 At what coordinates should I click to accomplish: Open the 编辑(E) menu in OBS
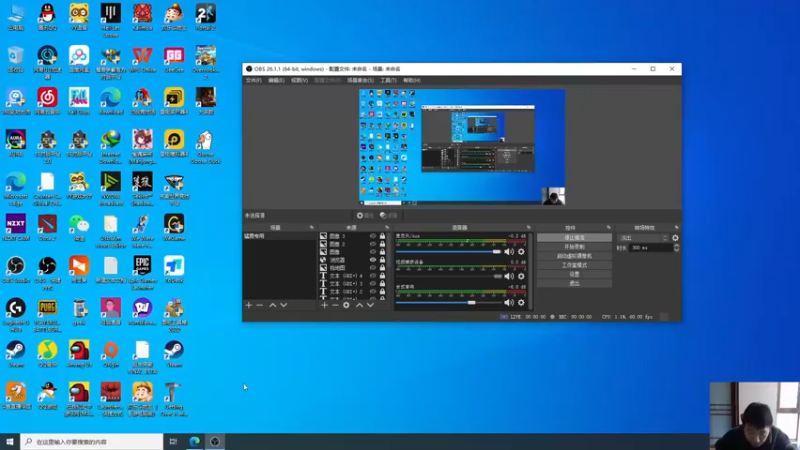pyautogui.click(x=276, y=80)
